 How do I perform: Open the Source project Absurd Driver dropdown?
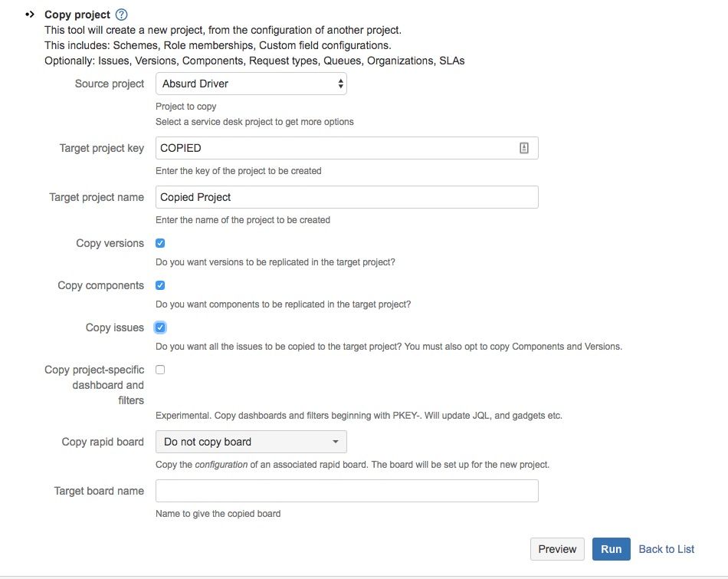251,84
